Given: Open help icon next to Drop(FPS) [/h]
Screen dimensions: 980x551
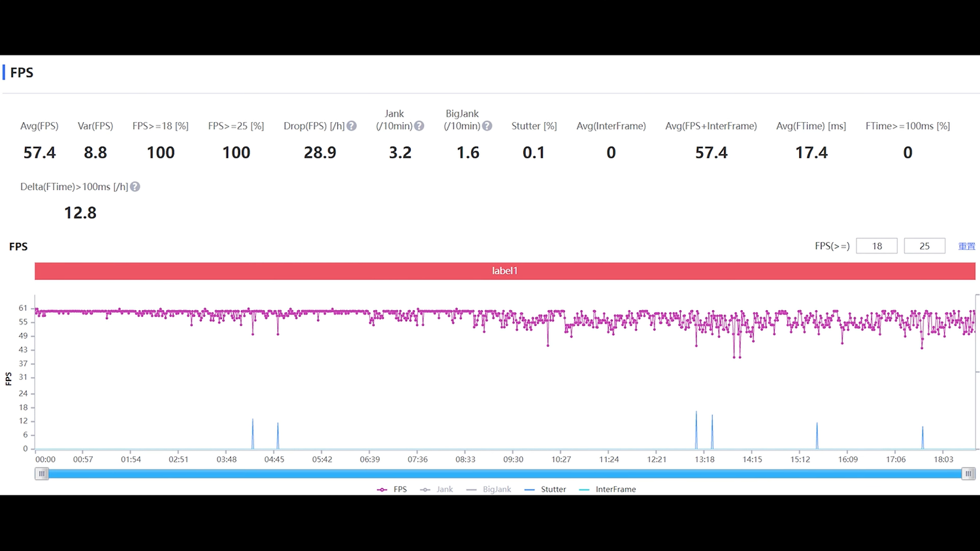Looking at the screenshot, I should click(x=351, y=126).
